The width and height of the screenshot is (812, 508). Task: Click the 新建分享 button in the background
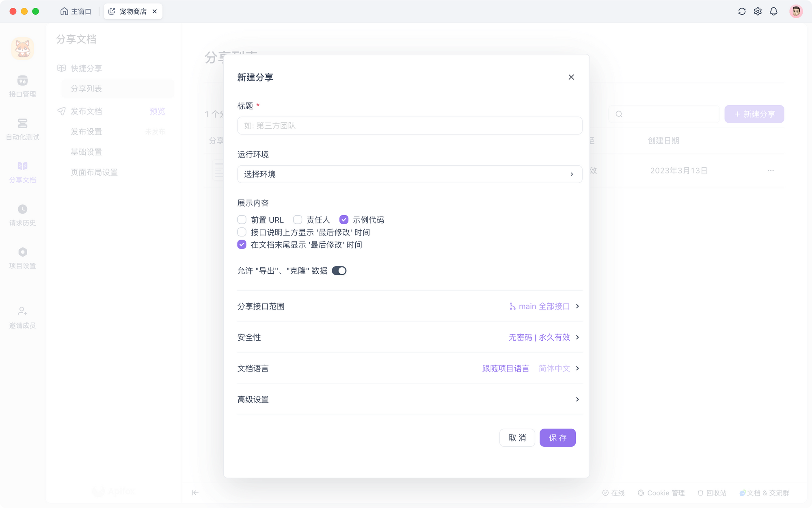point(754,114)
